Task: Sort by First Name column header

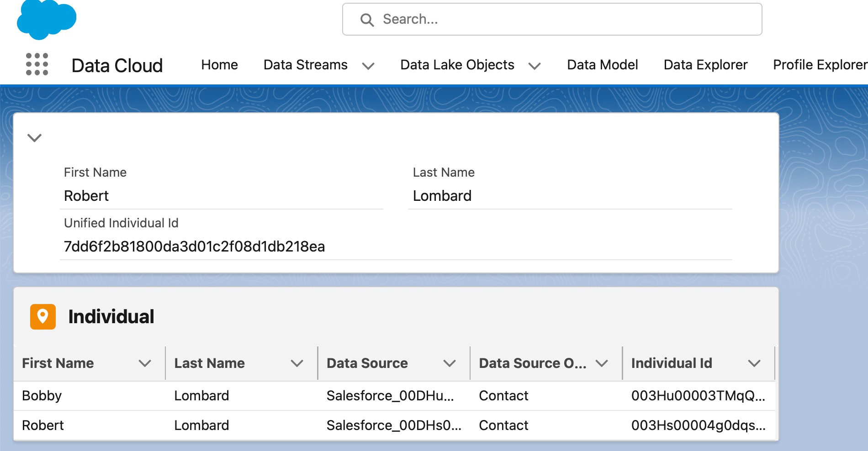Action: click(58, 363)
